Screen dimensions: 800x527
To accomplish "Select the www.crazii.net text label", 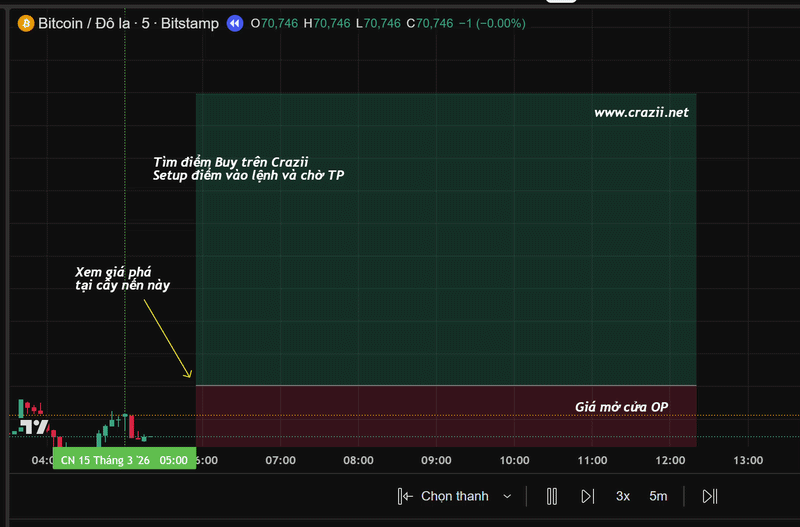I will [x=641, y=113].
